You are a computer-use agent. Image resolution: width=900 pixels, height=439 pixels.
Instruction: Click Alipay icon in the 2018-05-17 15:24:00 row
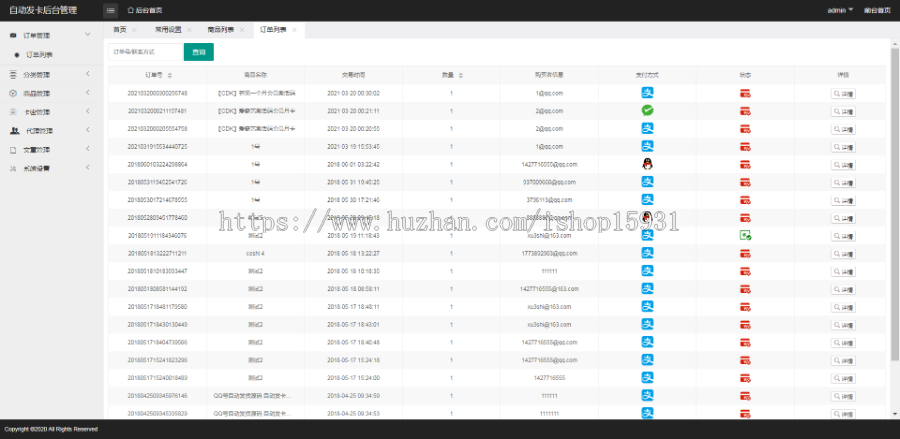coord(647,378)
